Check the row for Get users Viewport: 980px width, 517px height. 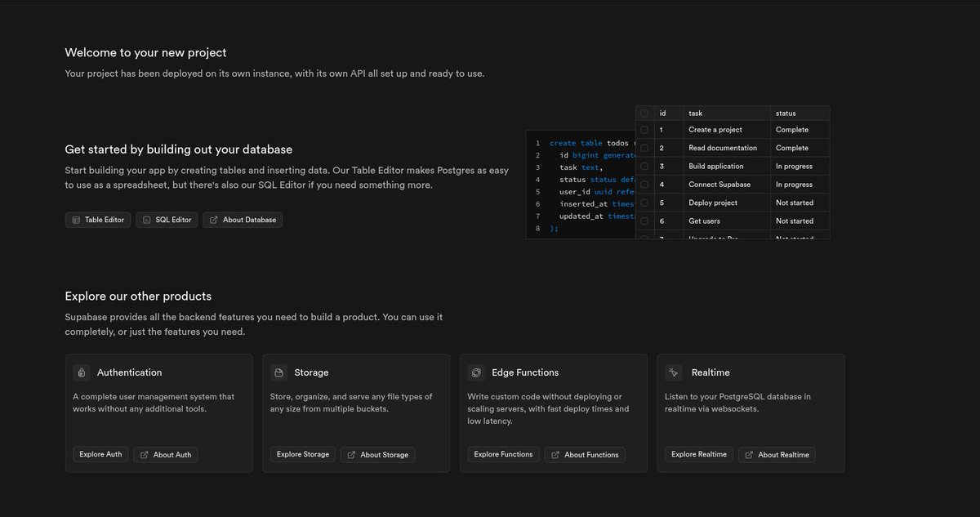pos(644,221)
